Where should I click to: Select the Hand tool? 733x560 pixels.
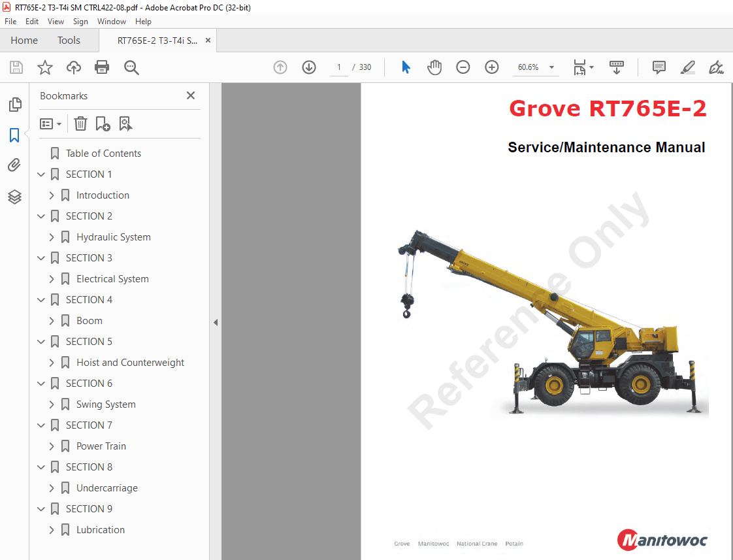click(x=434, y=67)
